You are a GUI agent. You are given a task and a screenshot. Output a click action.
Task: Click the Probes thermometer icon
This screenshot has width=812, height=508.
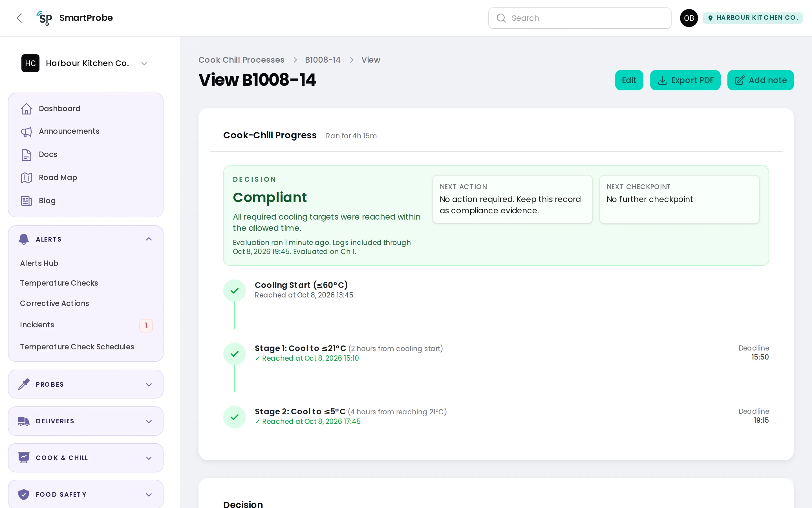23,384
